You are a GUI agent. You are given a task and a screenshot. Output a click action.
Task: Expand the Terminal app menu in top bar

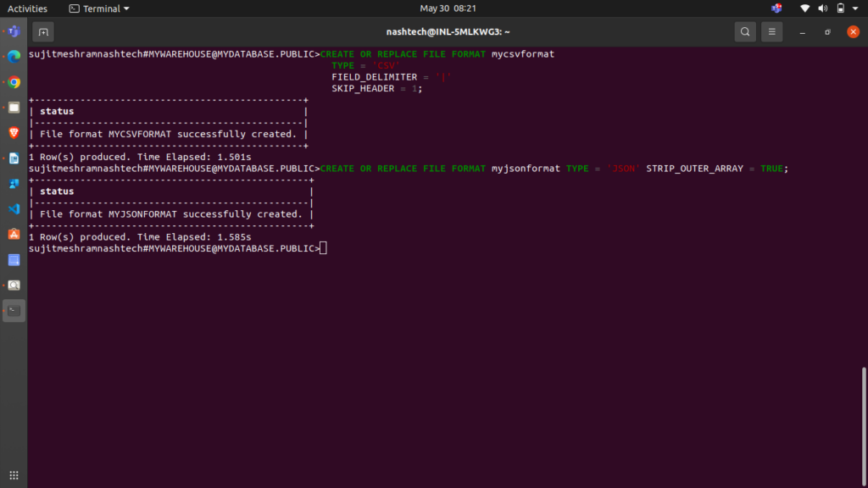(99, 8)
